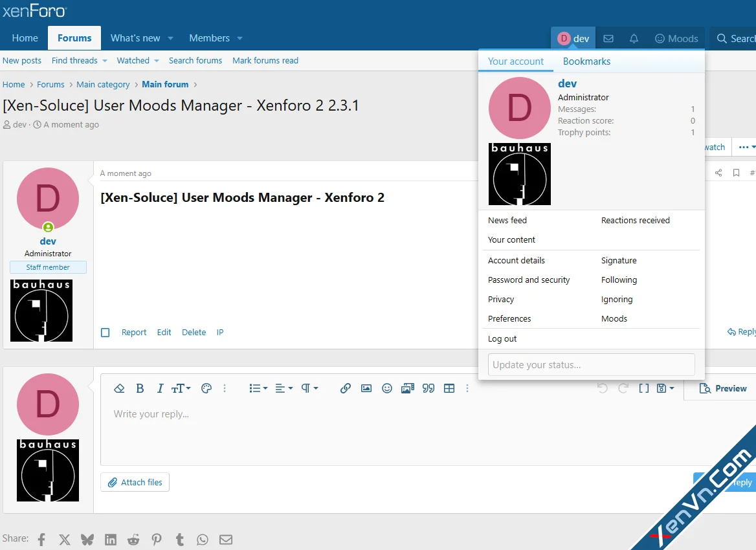
Task: Open Moods in the account menu list
Action: (614, 318)
